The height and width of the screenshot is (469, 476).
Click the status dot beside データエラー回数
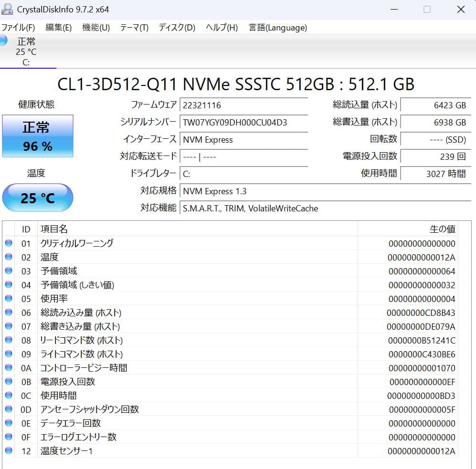[x=9, y=423]
